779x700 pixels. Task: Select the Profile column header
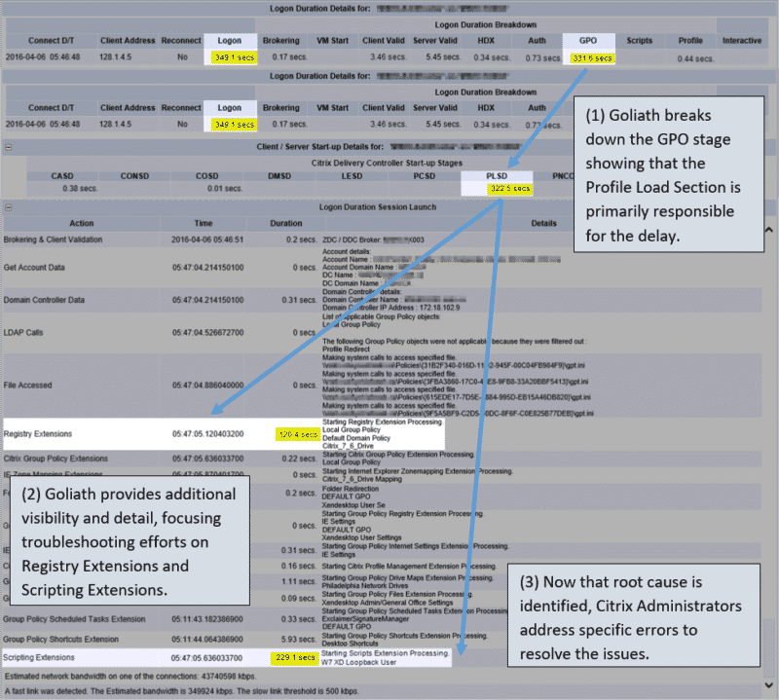690,41
